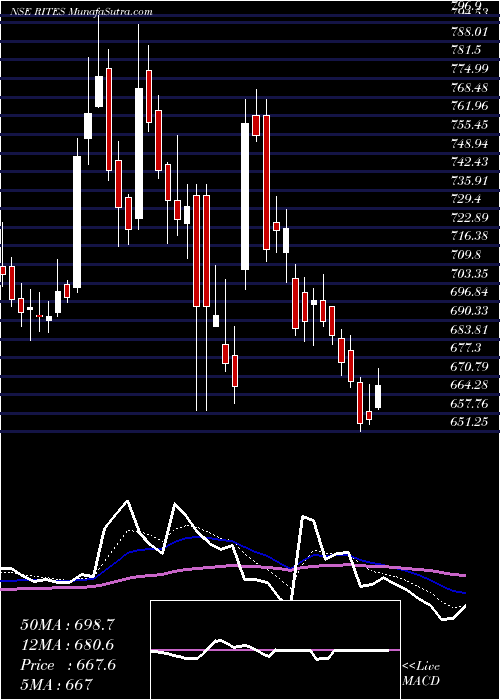500x700 pixels.
Task: Click inside the MACD inset chart box
Action: (x=275, y=650)
